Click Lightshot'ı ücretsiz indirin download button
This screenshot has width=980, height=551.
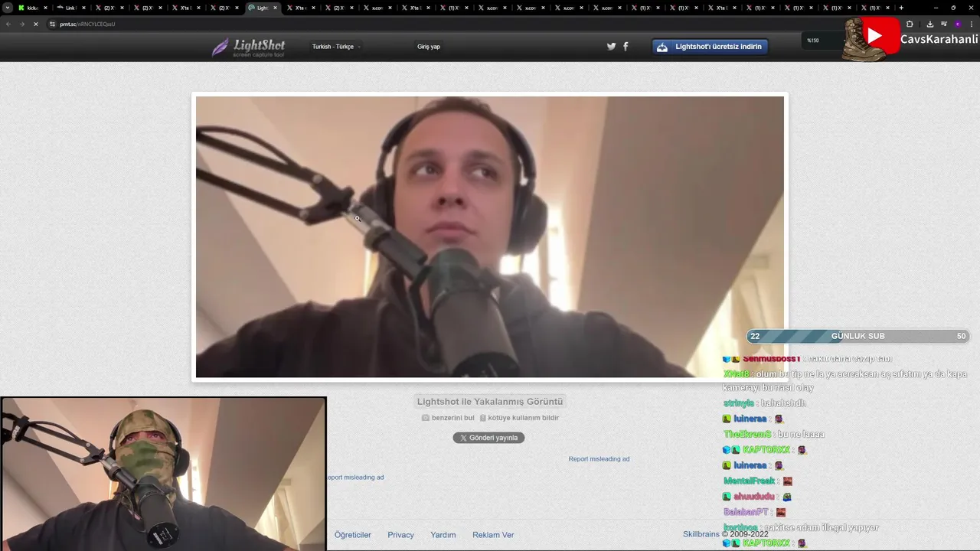coord(710,47)
